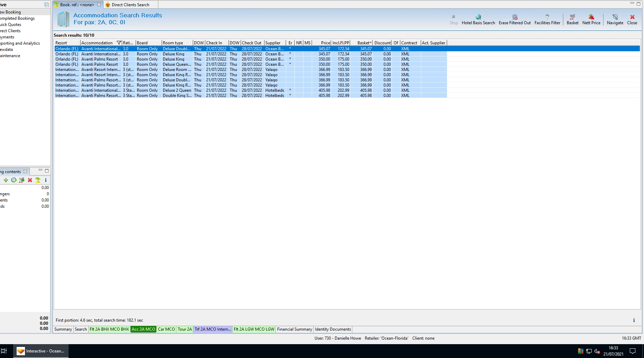
Task: Open the Facilities Filter funnel
Action: (x=547, y=17)
